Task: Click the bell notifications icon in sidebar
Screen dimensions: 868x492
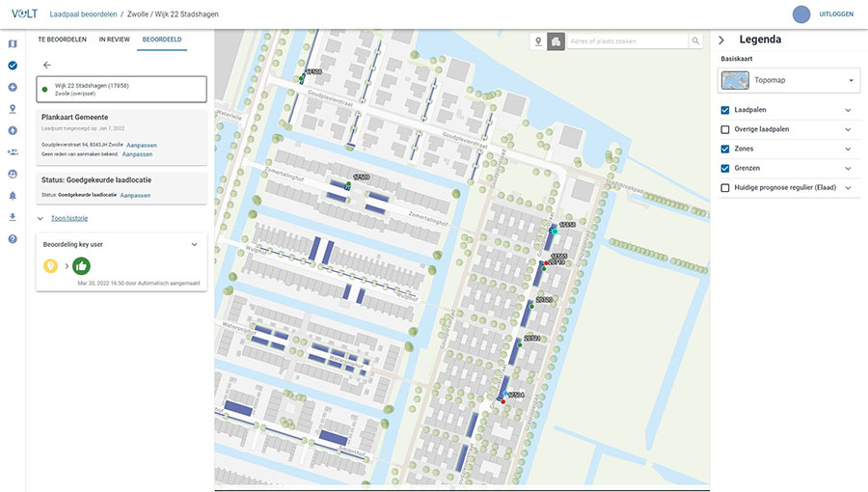Action: coord(13,195)
